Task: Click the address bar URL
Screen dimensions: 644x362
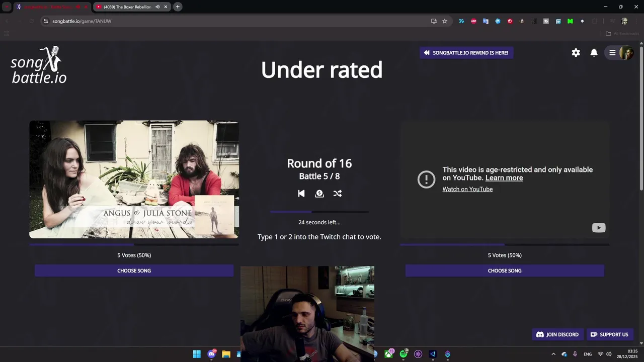Action: point(82,21)
